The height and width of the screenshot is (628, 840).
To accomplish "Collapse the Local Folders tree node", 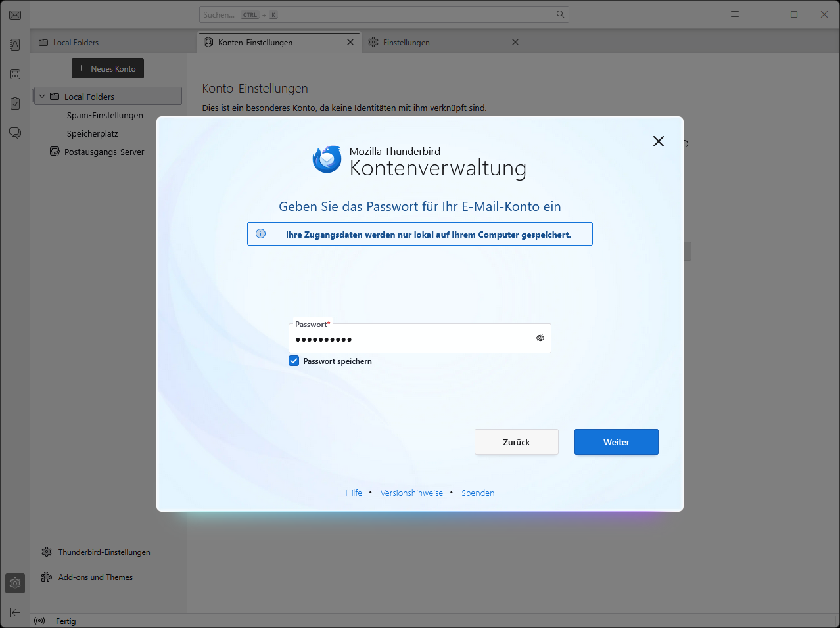I will pyautogui.click(x=42, y=97).
